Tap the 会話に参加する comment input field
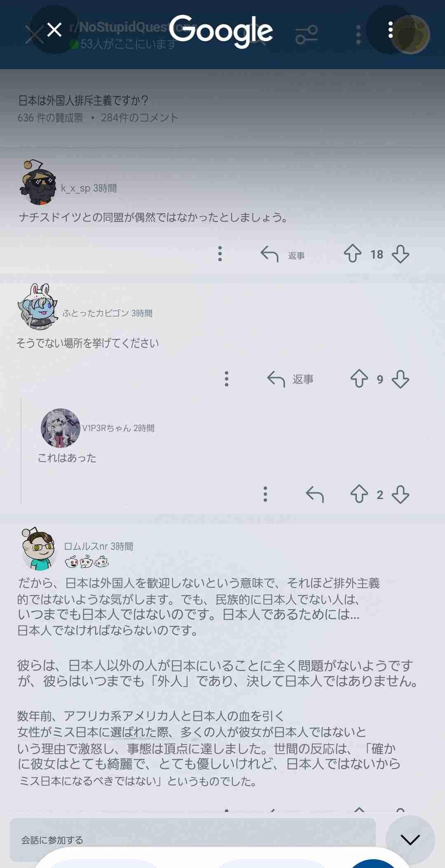This screenshot has width=445, height=868. 193,840
